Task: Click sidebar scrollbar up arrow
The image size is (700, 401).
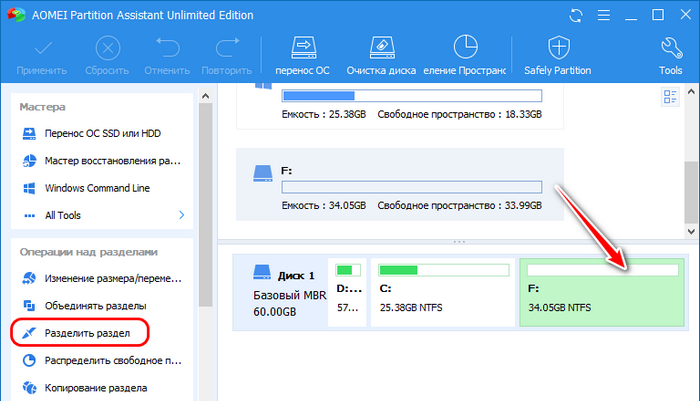Action: coord(205,96)
